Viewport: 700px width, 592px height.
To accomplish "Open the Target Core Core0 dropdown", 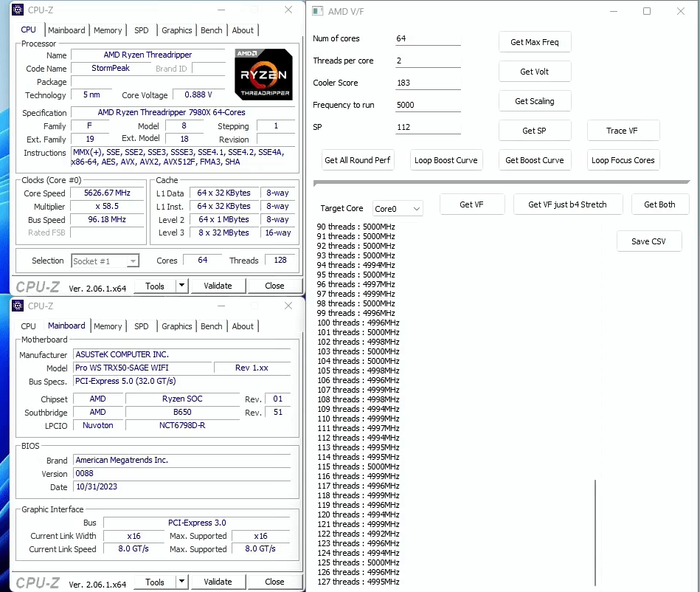I will 398,209.
